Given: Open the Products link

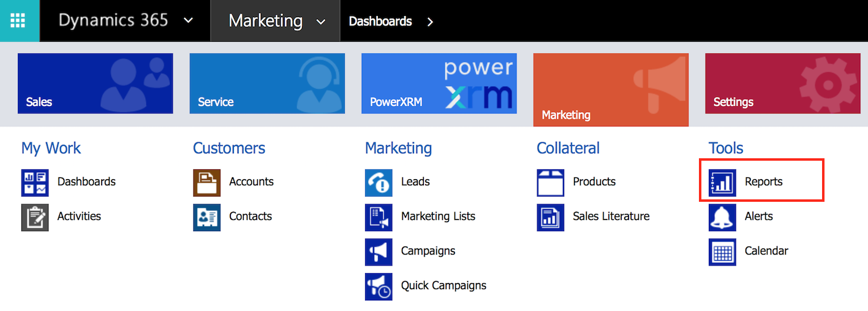Looking at the screenshot, I should pyautogui.click(x=594, y=182).
